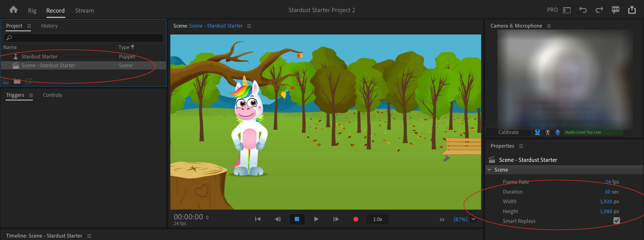Screen dimensions: 644x240
Task: Open the History tab
Action: coord(49,26)
